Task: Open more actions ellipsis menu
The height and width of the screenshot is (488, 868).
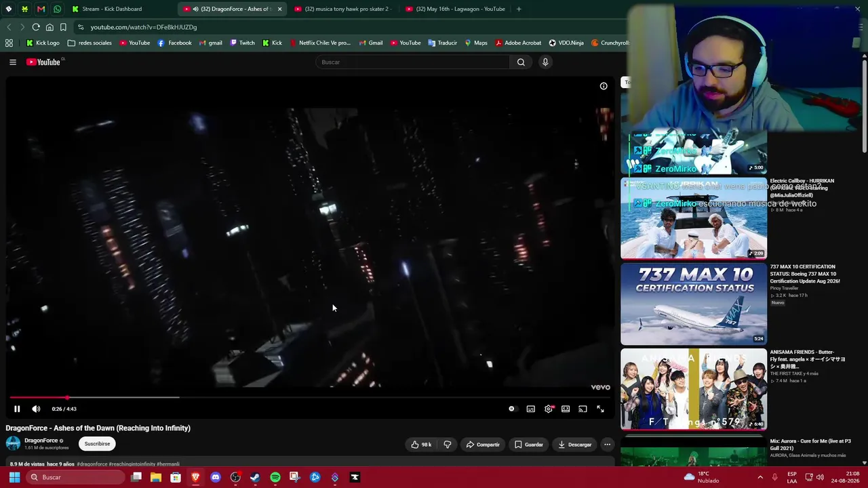Action: click(608, 445)
